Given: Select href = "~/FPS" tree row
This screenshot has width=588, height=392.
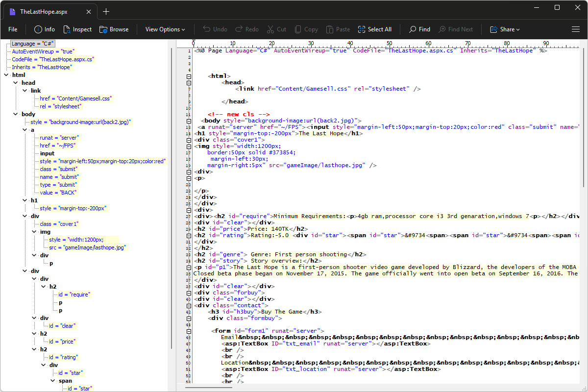Looking at the screenshot, I should click(57, 146).
